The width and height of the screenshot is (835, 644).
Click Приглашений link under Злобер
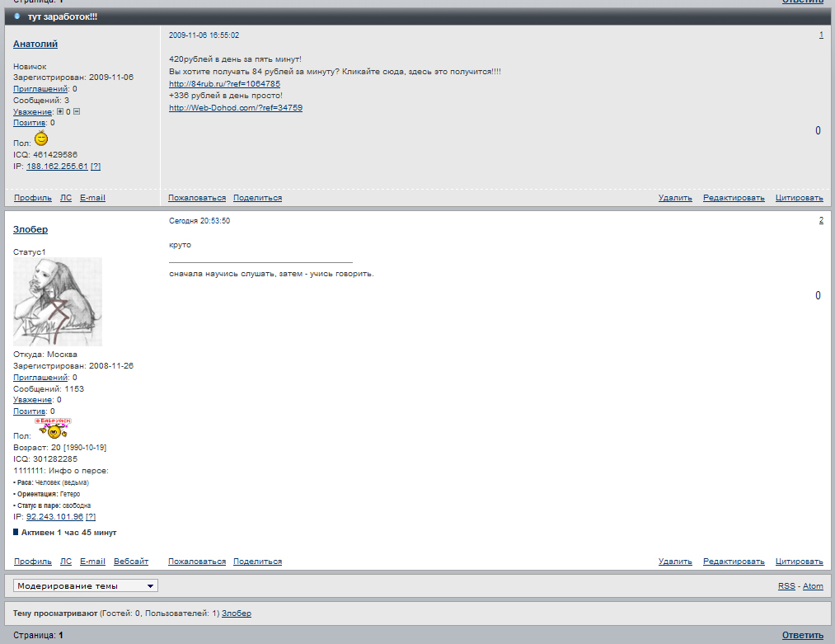[40, 378]
